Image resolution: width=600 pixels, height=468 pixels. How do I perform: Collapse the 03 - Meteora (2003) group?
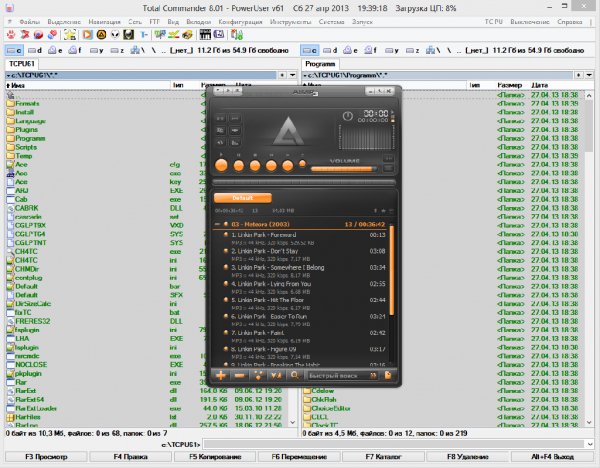click(217, 224)
